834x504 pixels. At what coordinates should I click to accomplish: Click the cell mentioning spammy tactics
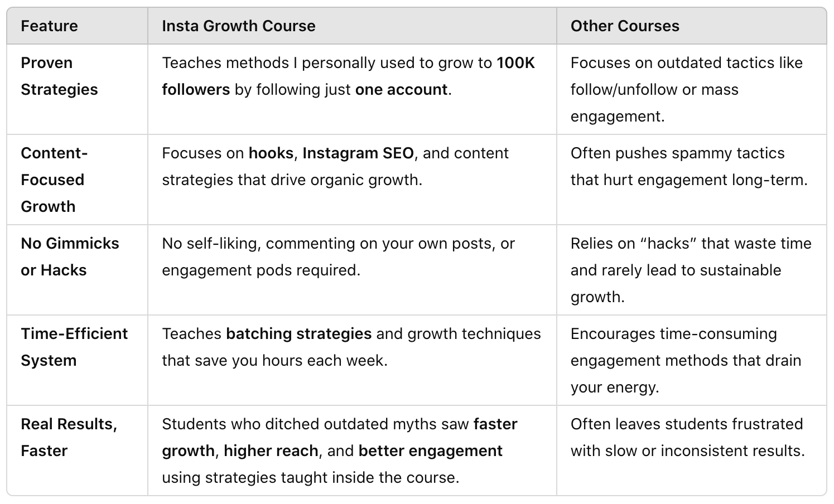coord(692,180)
